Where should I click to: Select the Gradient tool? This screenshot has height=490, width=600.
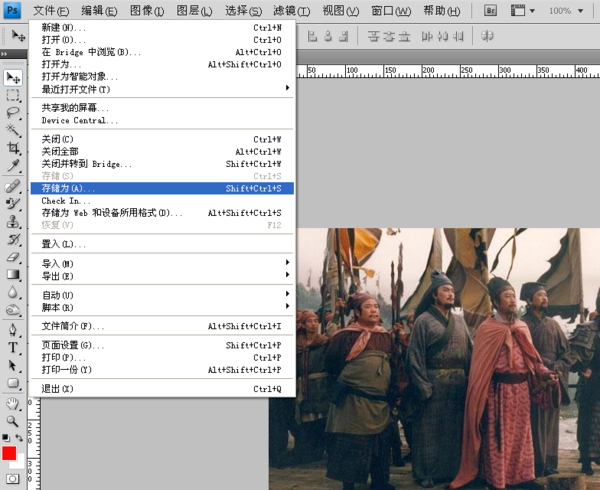[x=13, y=274]
